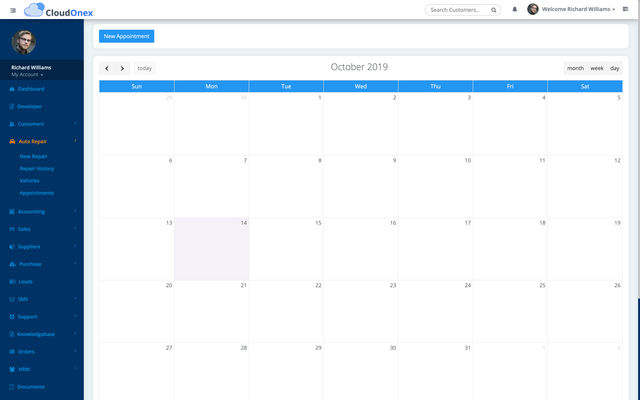Expand the SMS submenu arrow
640x400 pixels.
pyautogui.click(x=75, y=299)
